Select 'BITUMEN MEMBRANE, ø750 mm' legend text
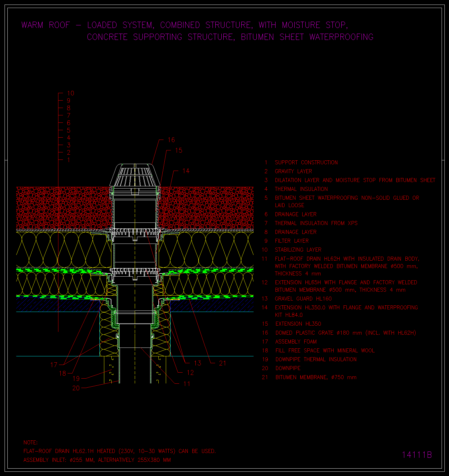 pos(316,377)
